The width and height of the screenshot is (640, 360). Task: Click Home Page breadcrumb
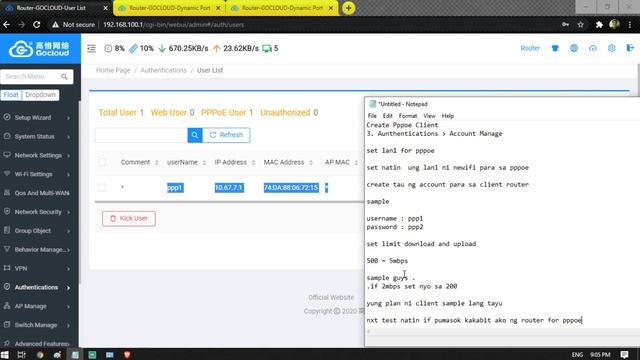click(x=113, y=70)
